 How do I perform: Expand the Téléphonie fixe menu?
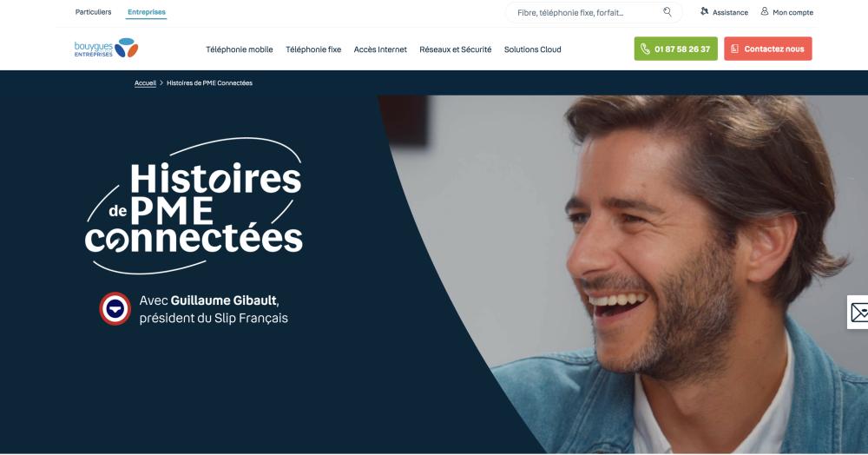pyautogui.click(x=313, y=49)
